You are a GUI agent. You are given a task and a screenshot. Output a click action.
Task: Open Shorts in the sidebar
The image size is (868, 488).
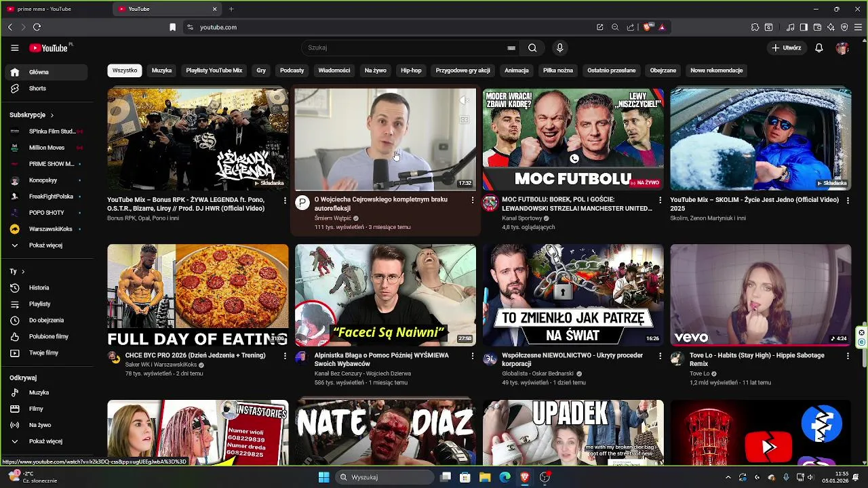46,88
